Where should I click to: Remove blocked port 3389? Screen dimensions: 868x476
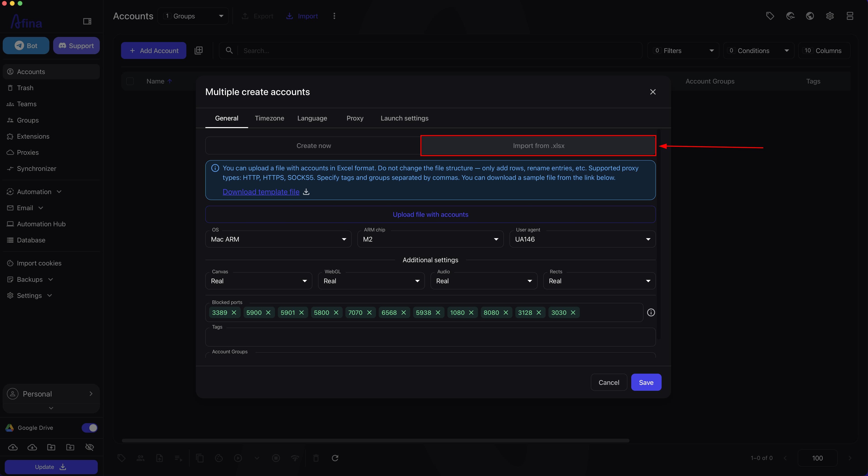(x=234, y=312)
